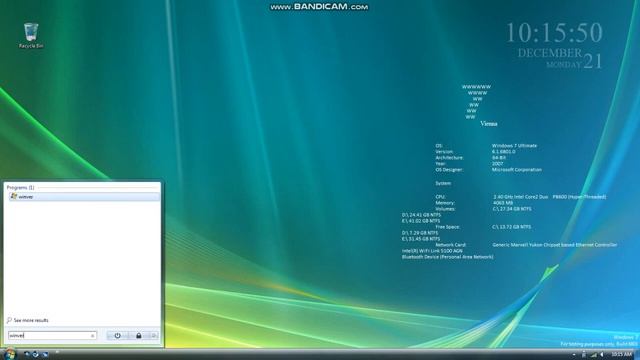The width and height of the screenshot is (640, 360).
Task: Click the Start menu power button
Action: pyautogui.click(x=118, y=336)
